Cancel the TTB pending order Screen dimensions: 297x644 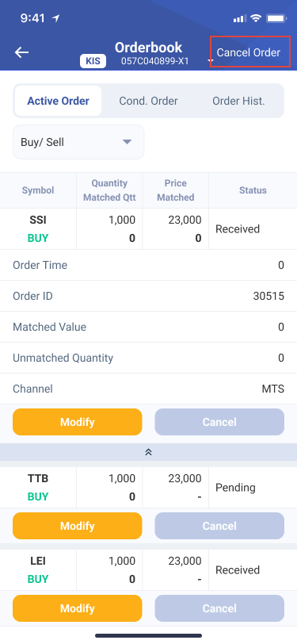click(x=219, y=526)
